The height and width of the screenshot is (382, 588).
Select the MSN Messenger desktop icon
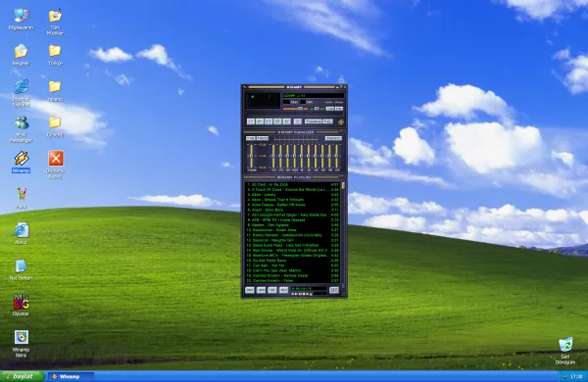pyautogui.click(x=21, y=129)
